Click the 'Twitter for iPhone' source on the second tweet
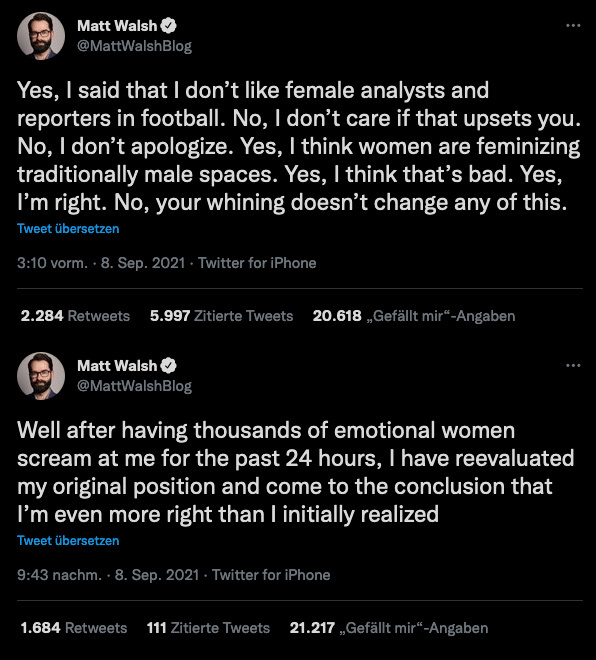Viewport: 596px width, 660px height. (x=271, y=575)
